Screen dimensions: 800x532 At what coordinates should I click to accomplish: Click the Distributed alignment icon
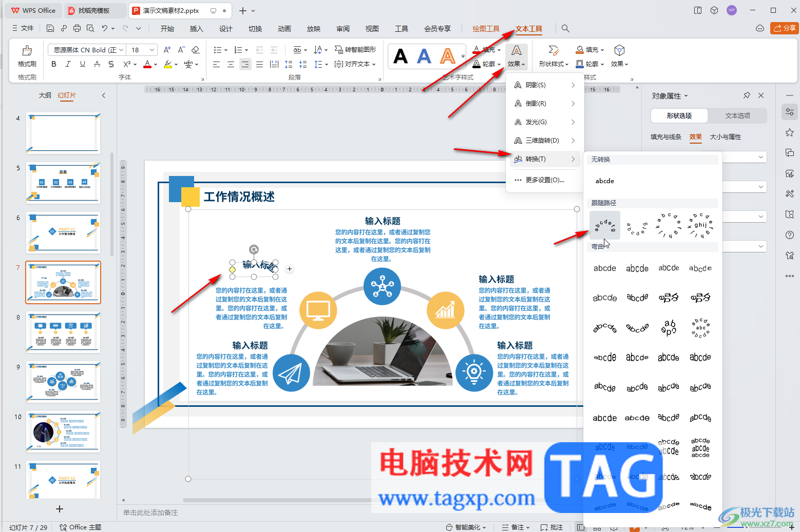274,64
